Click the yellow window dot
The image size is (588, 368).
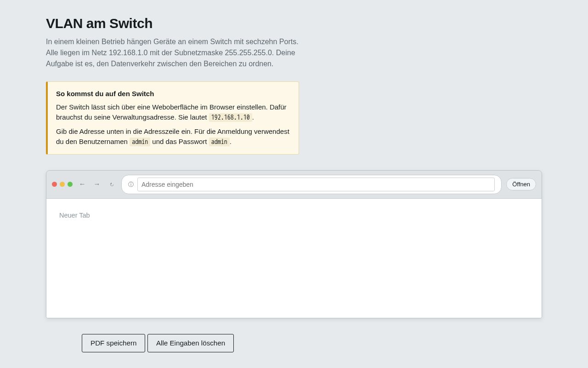tap(62, 184)
